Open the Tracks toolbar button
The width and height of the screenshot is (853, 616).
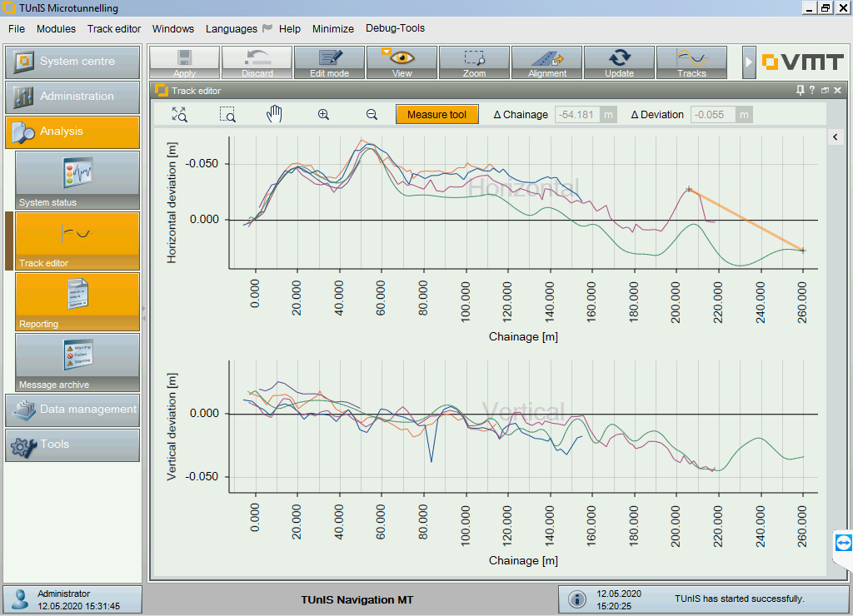[x=691, y=62]
